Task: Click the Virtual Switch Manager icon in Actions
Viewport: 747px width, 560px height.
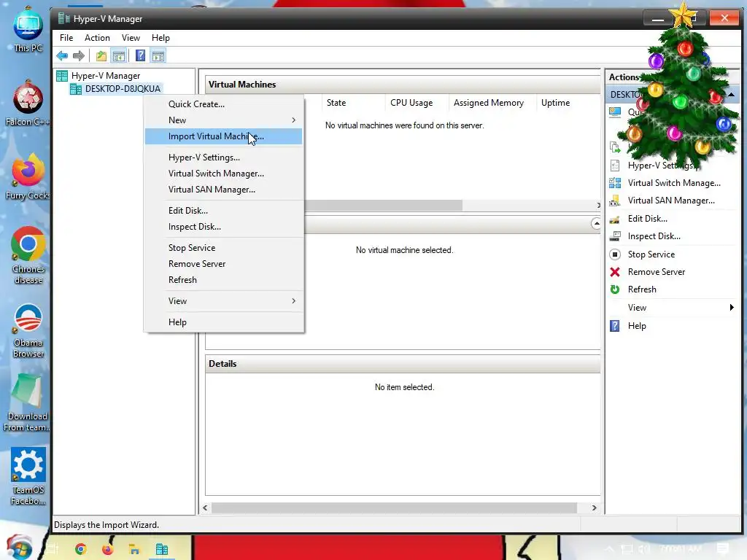Action: [615, 183]
